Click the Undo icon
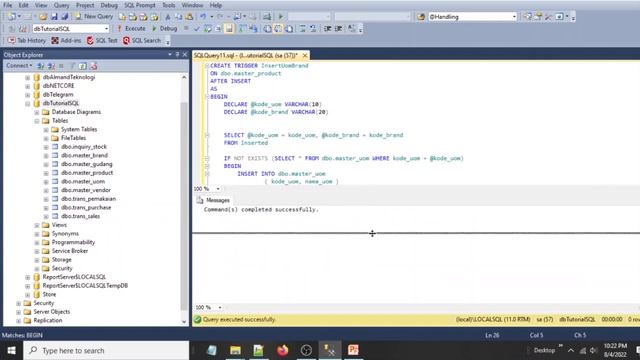The width and height of the screenshot is (640, 360). [x=203, y=17]
